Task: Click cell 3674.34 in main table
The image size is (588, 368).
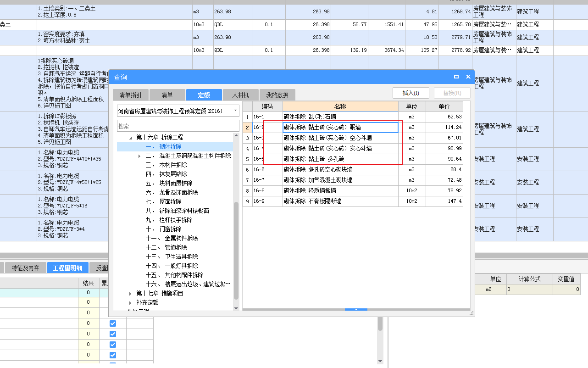Action: pos(387,50)
